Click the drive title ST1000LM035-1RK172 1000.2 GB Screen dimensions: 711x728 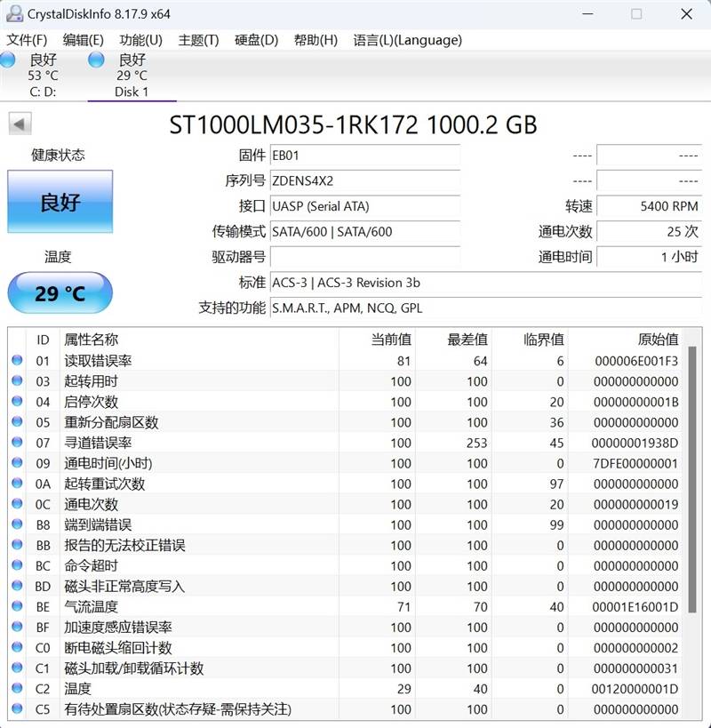(x=353, y=124)
